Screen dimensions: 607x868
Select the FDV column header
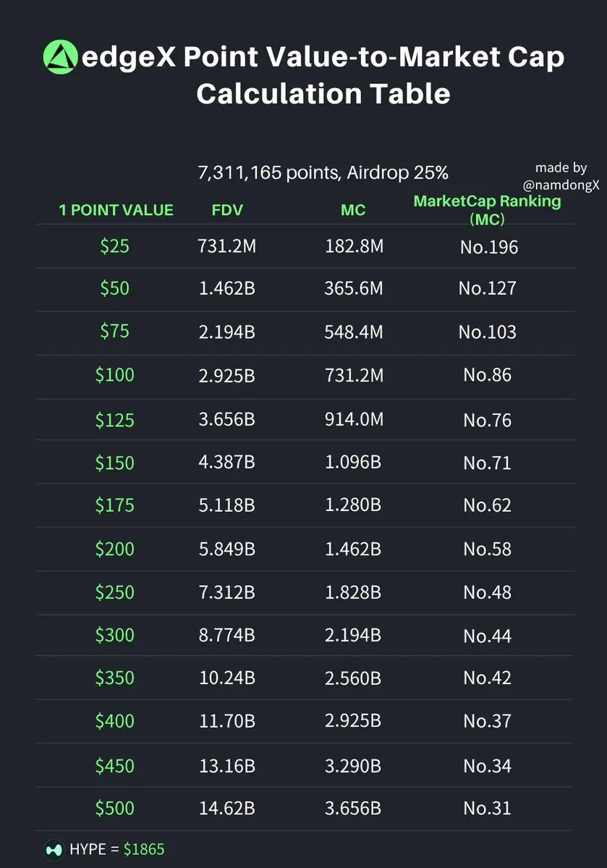tap(227, 211)
